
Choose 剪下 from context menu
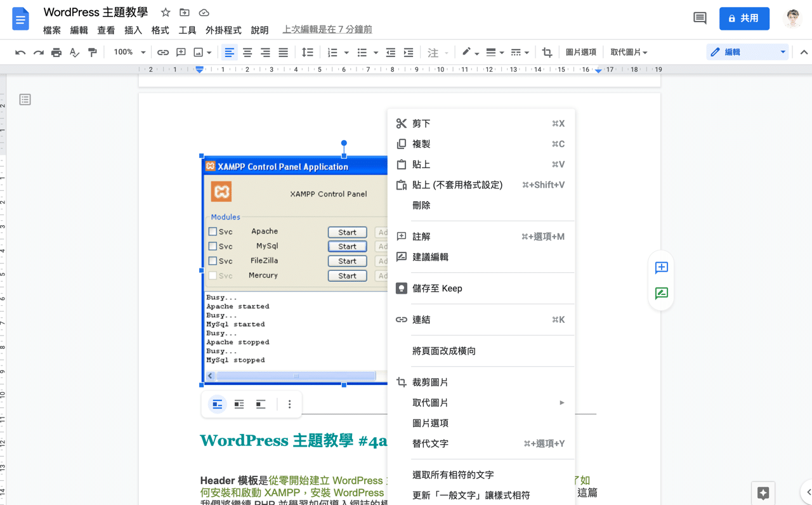[481, 124]
